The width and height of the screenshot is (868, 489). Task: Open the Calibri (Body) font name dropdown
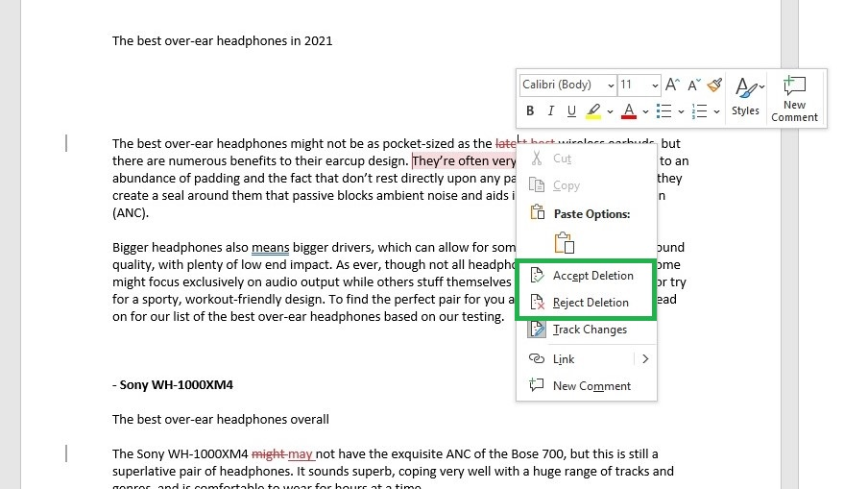pos(610,85)
